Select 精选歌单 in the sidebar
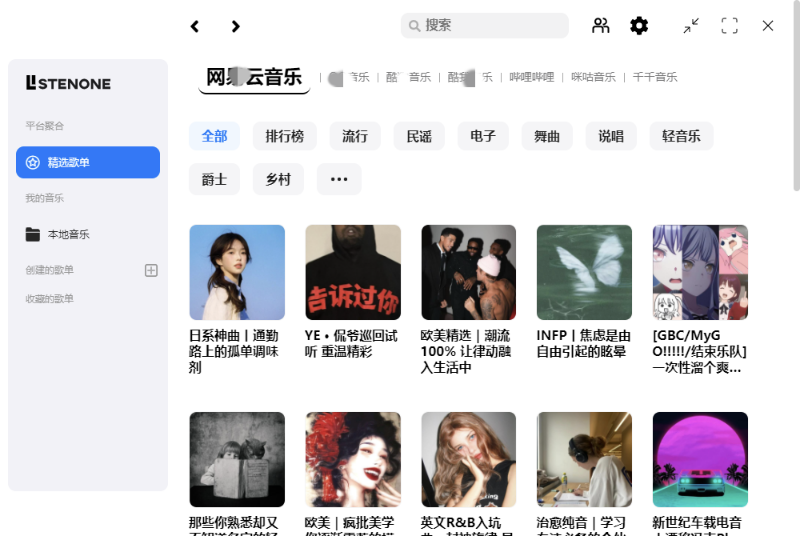This screenshot has height=536, width=800. (x=88, y=162)
